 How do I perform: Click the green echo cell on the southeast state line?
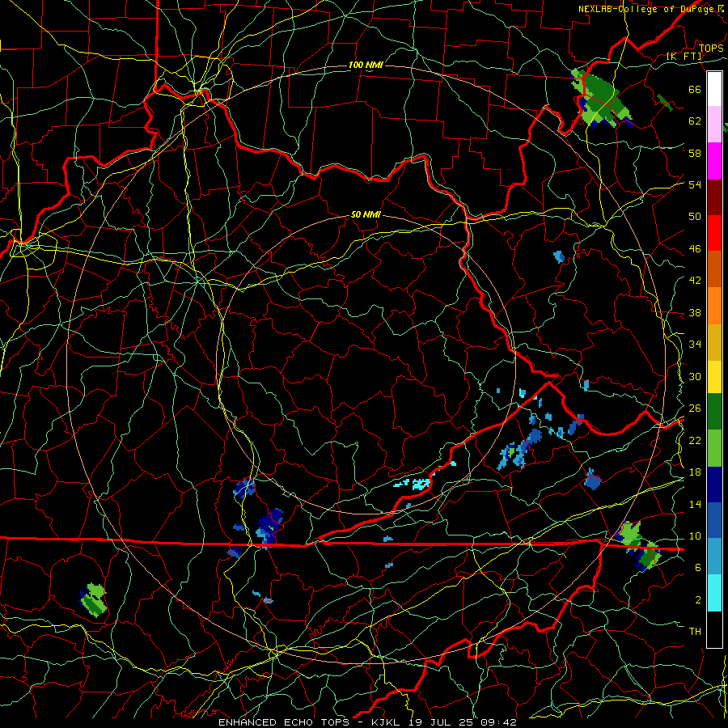point(639,545)
